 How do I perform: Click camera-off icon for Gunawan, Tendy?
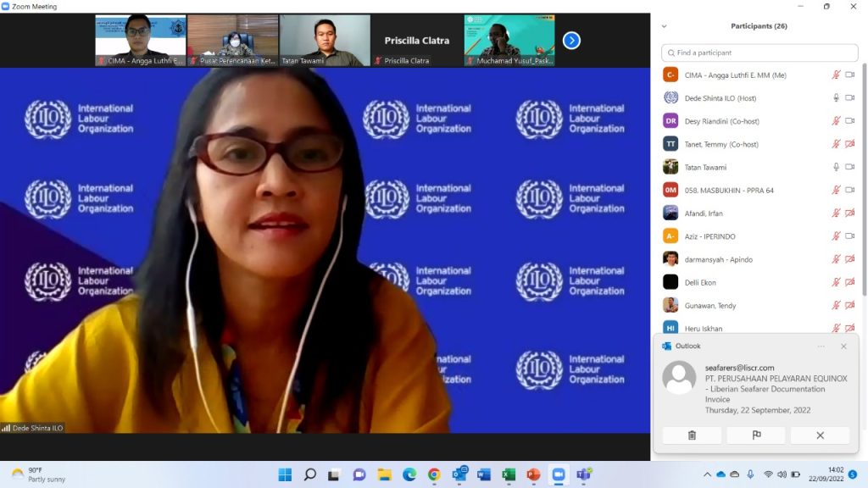pyautogui.click(x=849, y=305)
